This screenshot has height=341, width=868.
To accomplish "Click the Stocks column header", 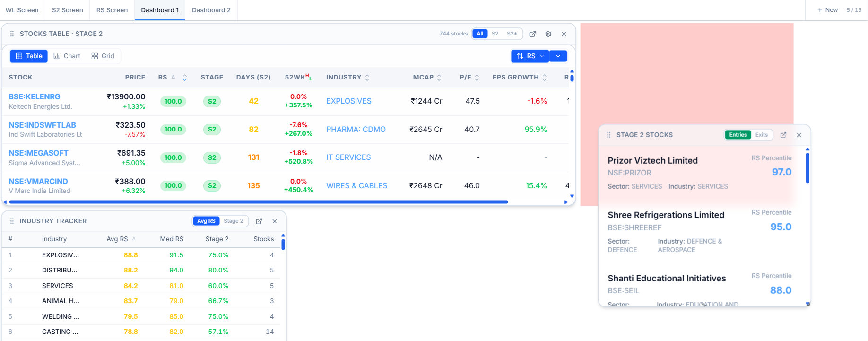I will [264, 239].
